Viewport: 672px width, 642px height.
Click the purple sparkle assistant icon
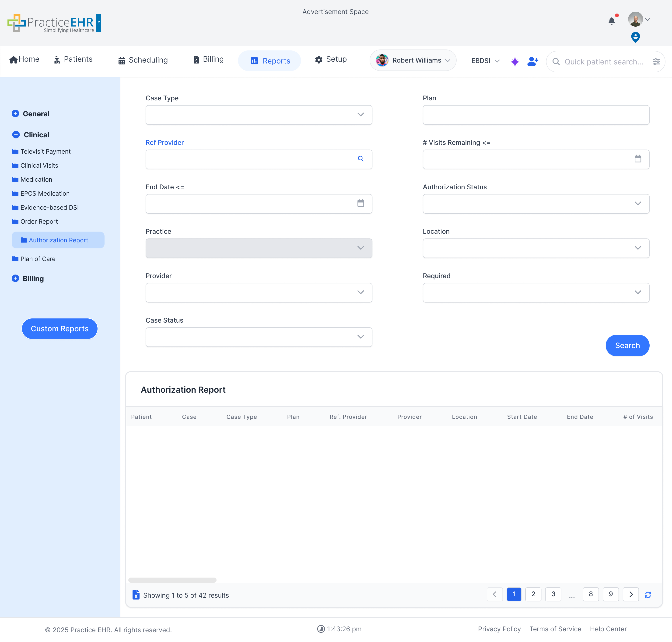coord(515,62)
